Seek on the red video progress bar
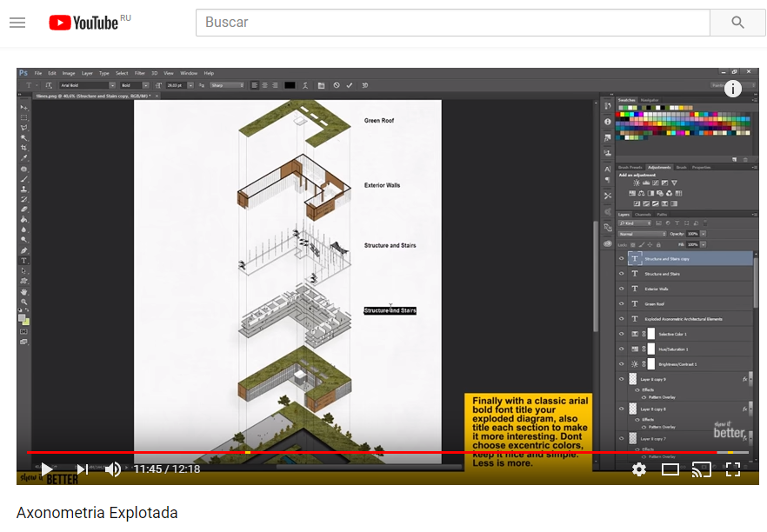The height and width of the screenshot is (532, 767). [x=388, y=452]
